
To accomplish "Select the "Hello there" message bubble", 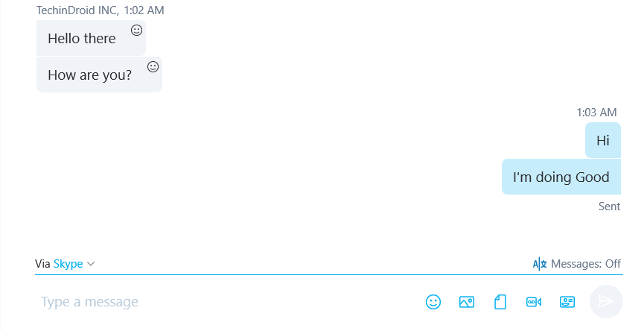I will 91,38.
